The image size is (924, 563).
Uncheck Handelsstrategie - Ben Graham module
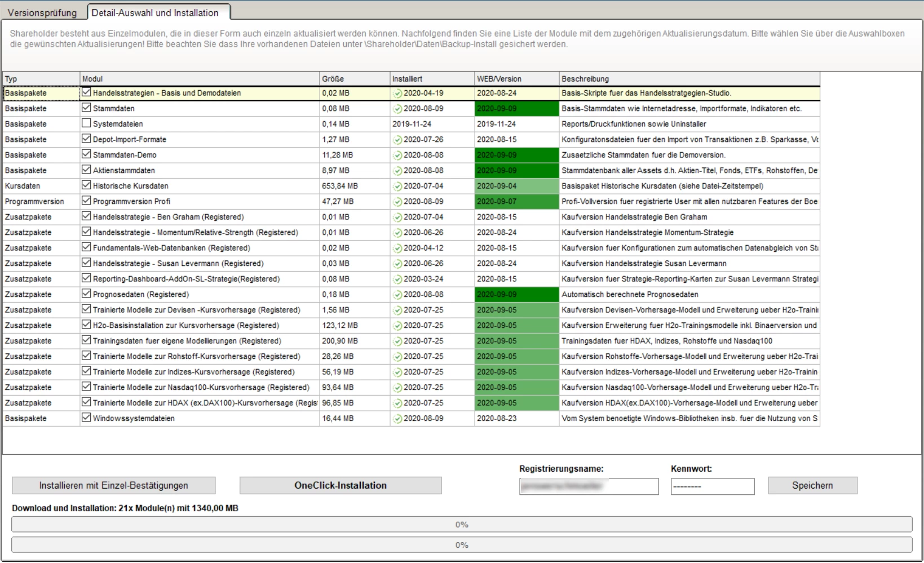(x=86, y=216)
